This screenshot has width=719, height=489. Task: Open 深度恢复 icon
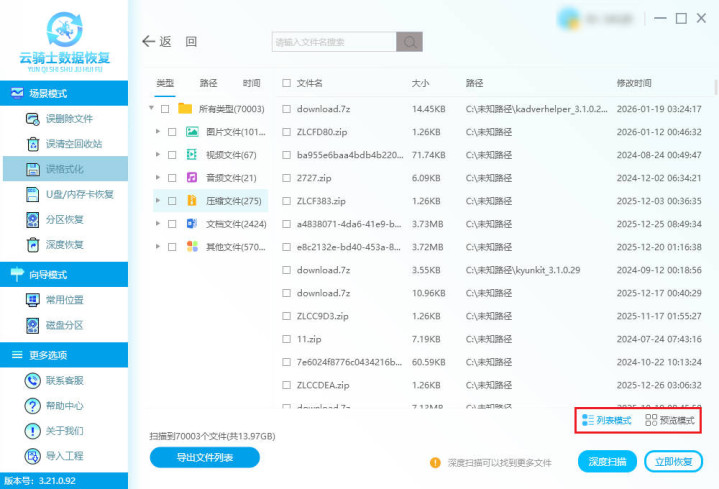point(33,245)
